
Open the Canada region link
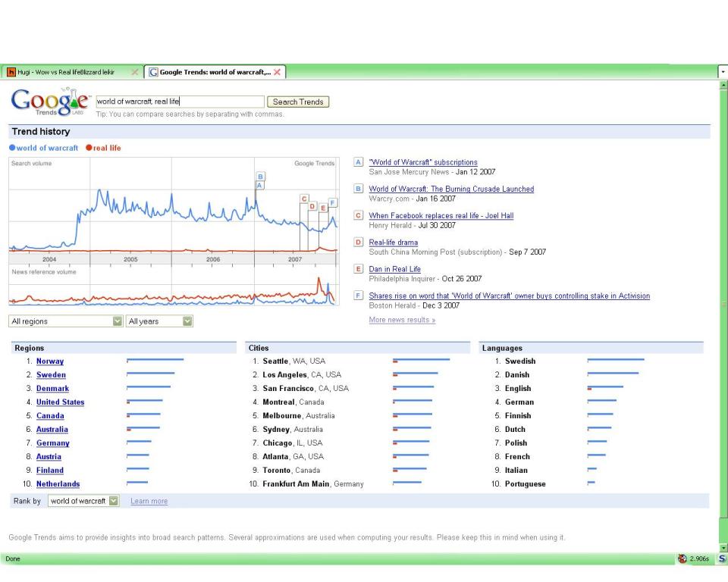(50, 416)
